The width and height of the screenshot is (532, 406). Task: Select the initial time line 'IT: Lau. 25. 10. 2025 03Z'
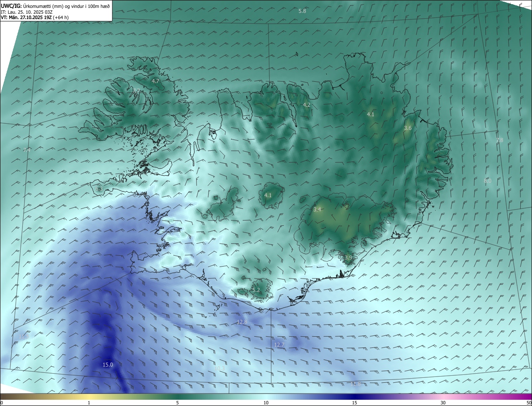[x=27, y=12]
